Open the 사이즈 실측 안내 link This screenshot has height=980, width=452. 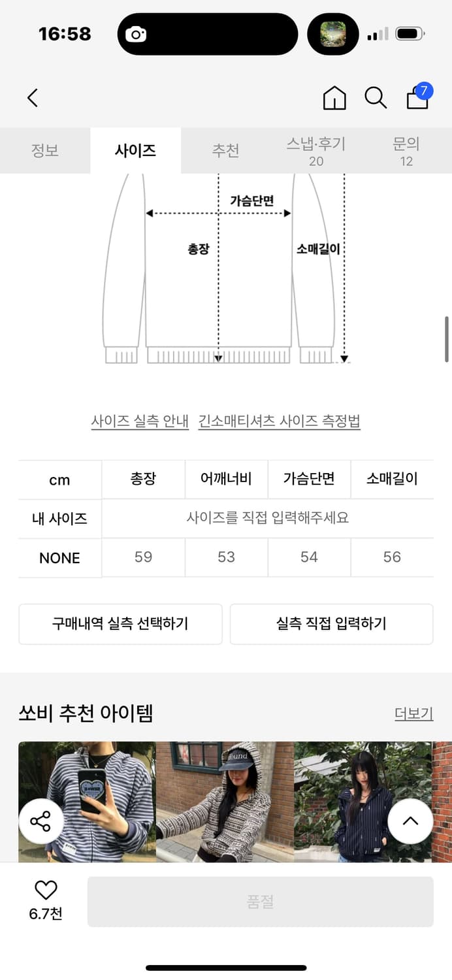tap(141, 421)
